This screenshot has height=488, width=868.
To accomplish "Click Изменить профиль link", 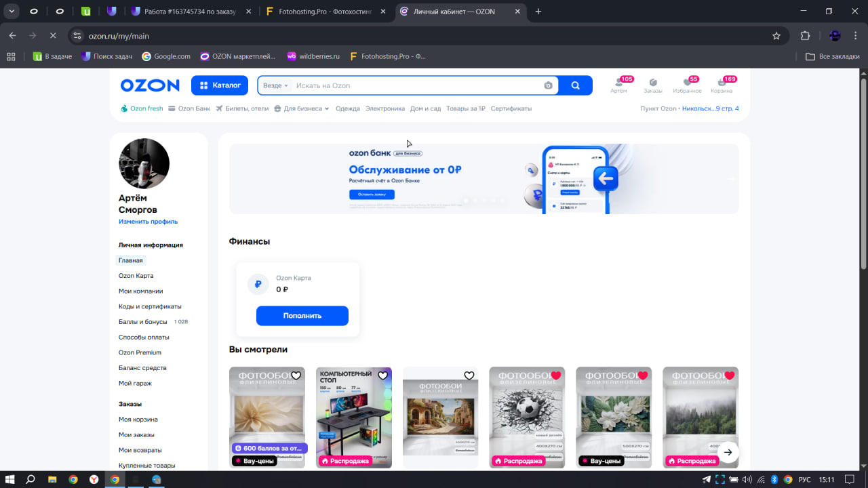I will point(148,222).
